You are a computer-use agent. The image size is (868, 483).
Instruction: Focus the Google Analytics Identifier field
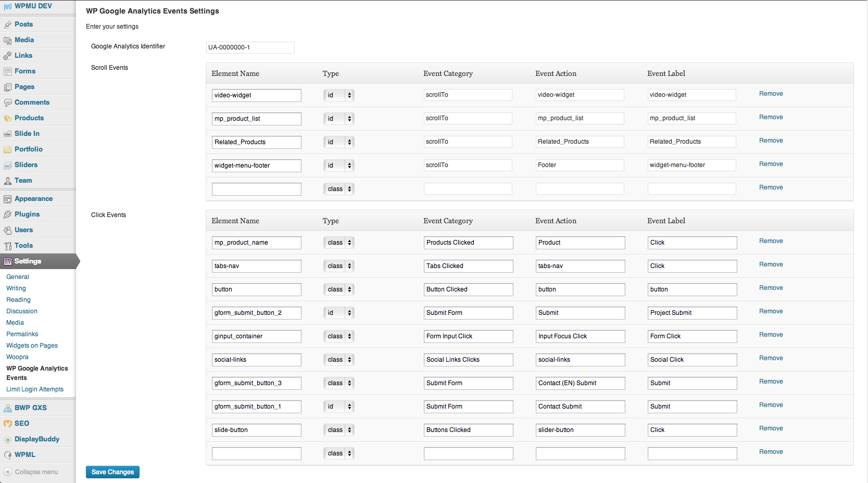coord(250,47)
